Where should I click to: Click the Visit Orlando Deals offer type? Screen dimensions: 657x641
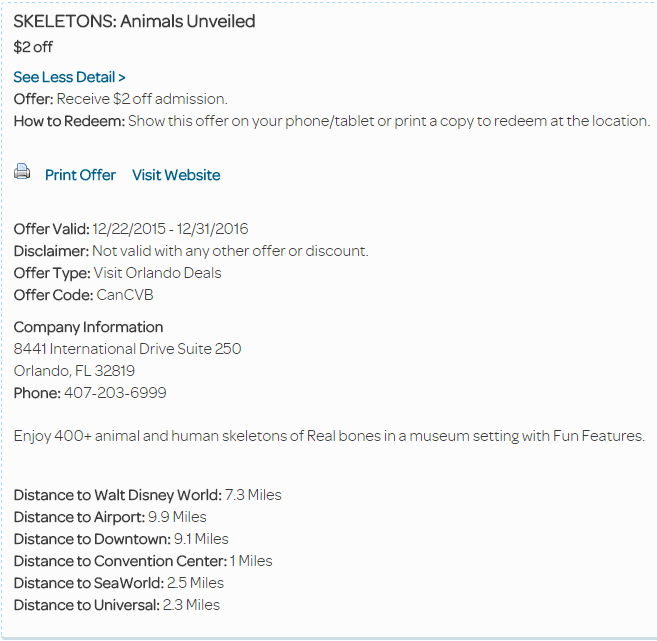click(x=158, y=273)
